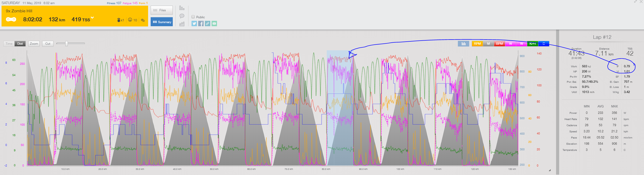Viewport: 644px width, 175px height.
Task: Click the NP 236 W value
Action: click(x=586, y=71)
